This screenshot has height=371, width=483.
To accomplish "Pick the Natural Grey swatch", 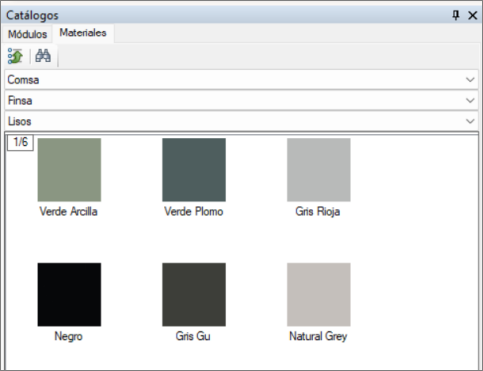I will 319,294.
